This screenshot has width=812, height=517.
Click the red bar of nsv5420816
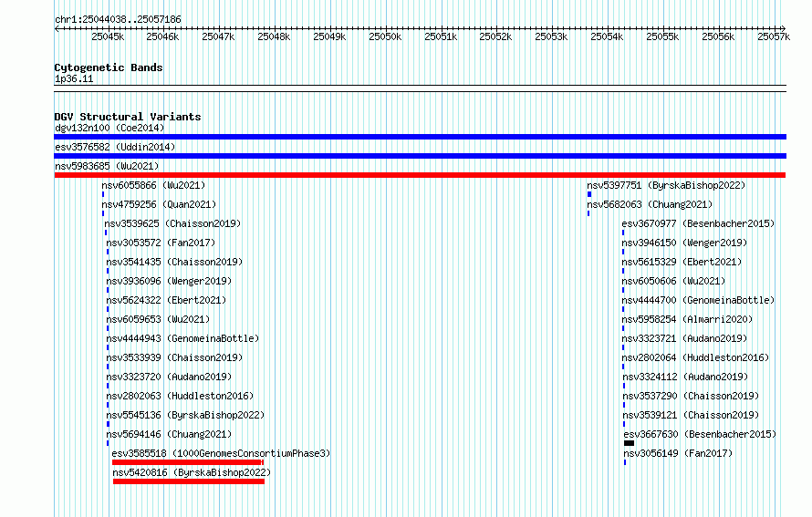point(189,481)
